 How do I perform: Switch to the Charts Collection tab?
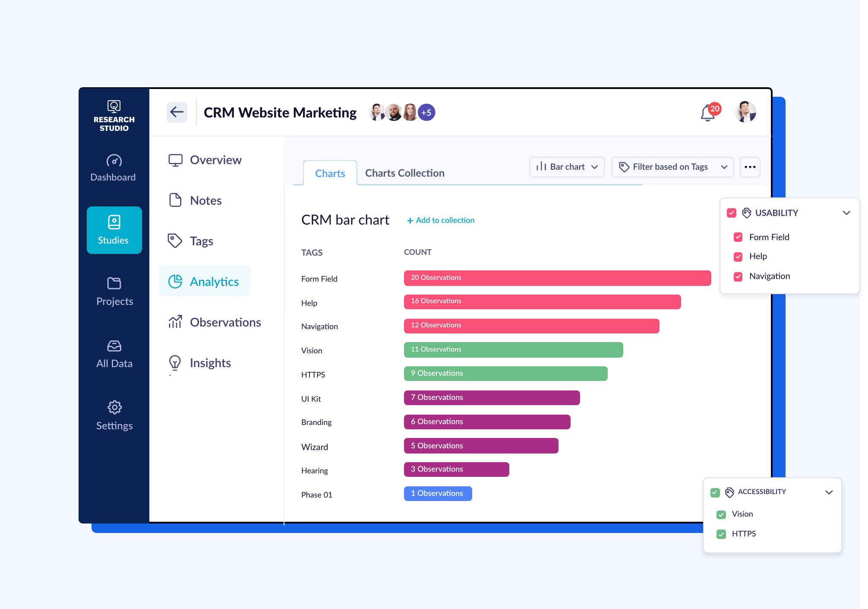[404, 173]
